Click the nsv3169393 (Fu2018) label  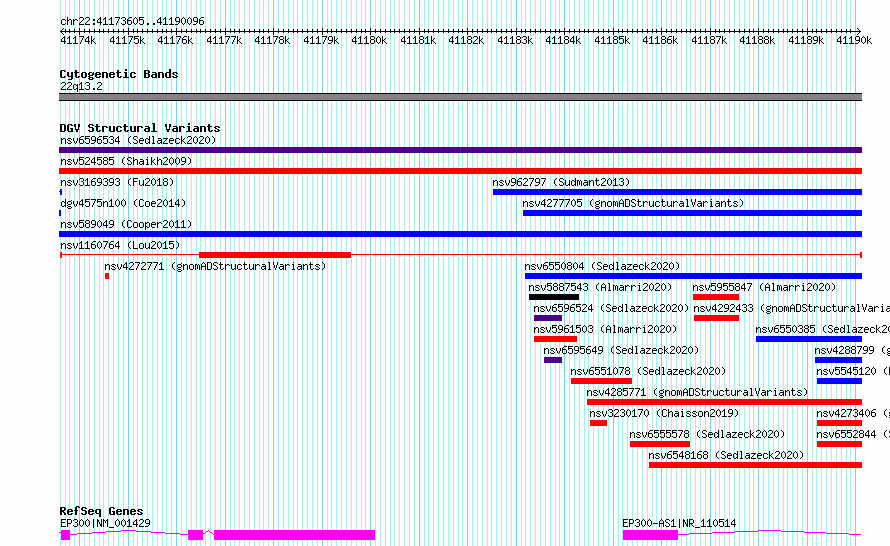117,182
